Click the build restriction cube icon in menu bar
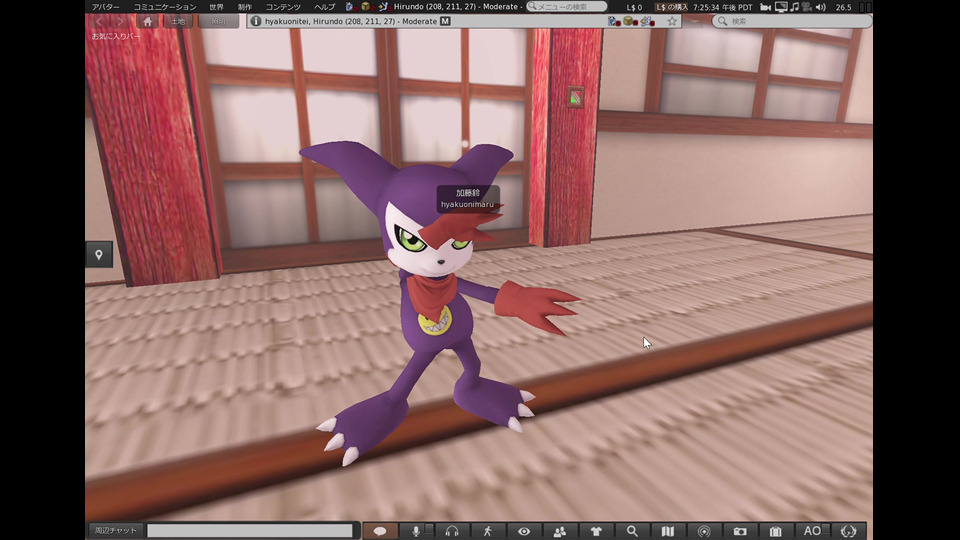960x540 pixels. click(x=366, y=7)
